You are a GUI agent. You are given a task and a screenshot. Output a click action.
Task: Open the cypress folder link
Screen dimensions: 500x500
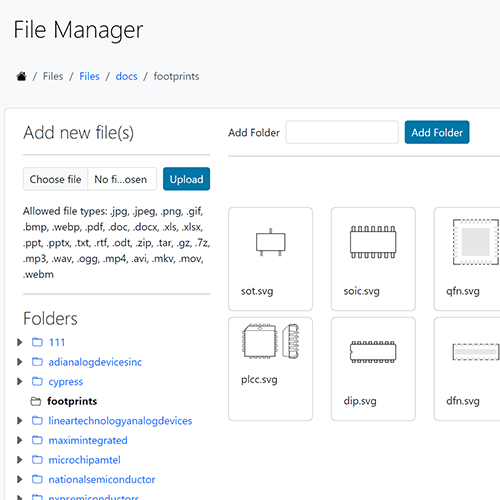66,381
